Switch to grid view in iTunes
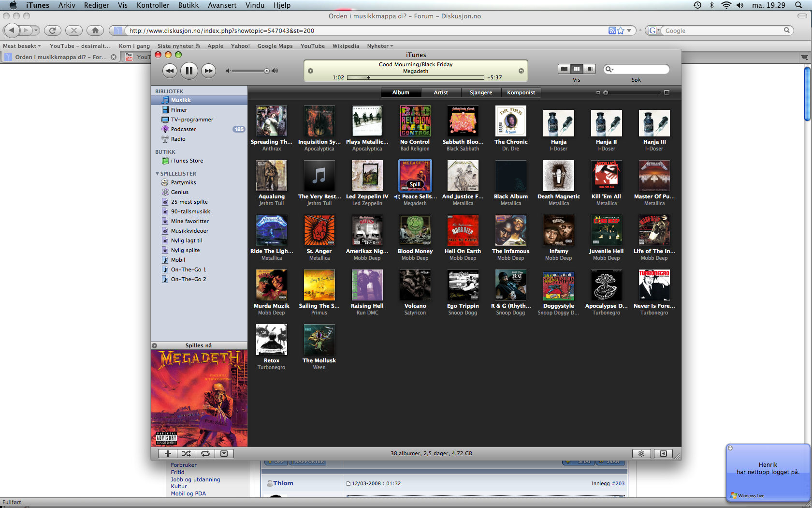812x508 pixels. click(x=577, y=69)
